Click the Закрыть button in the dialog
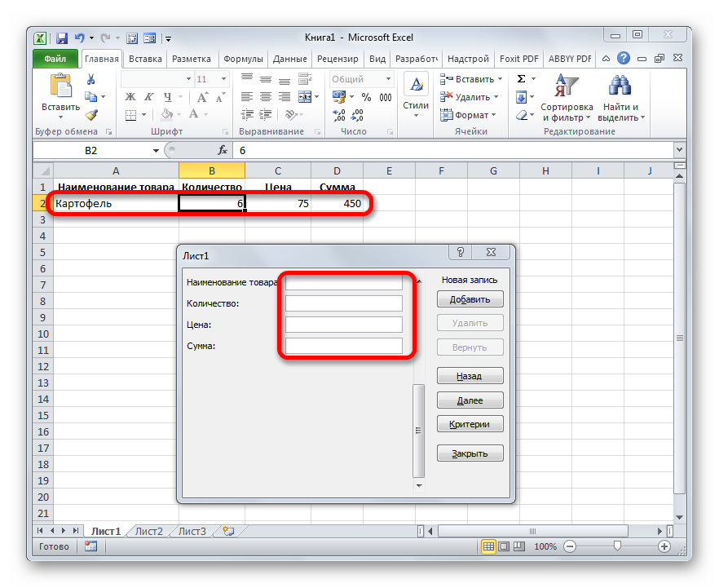 (x=470, y=453)
